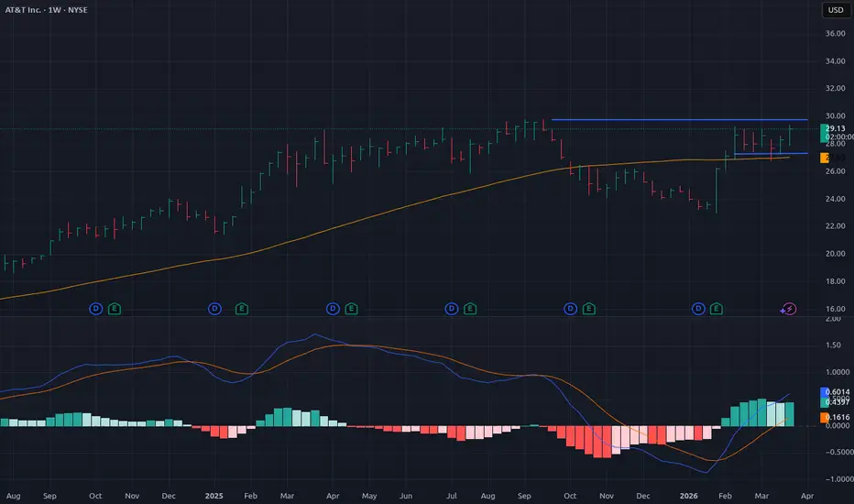Click the Jun label on time axis

406,496
